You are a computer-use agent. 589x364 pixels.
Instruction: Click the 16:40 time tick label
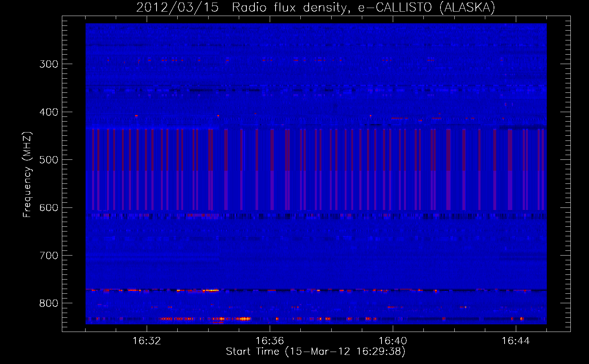393,341
